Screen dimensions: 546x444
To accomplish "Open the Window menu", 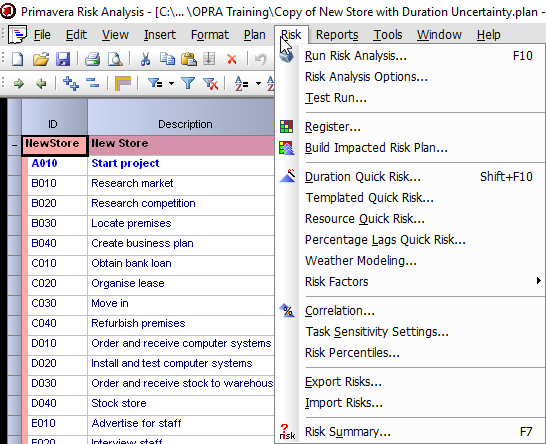I will (x=439, y=35).
